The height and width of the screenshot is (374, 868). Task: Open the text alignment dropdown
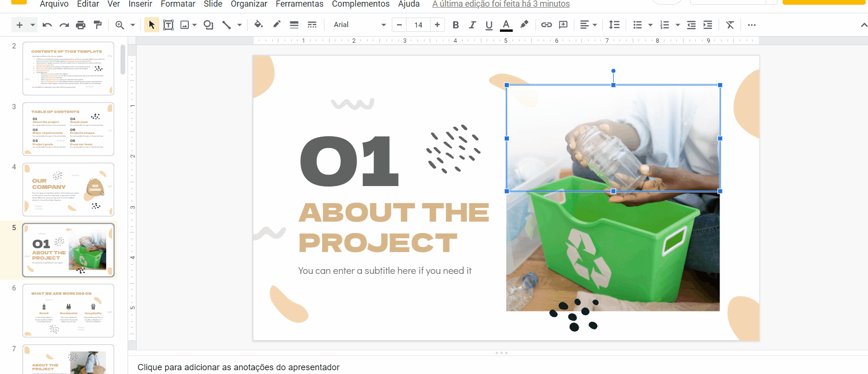pos(588,25)
